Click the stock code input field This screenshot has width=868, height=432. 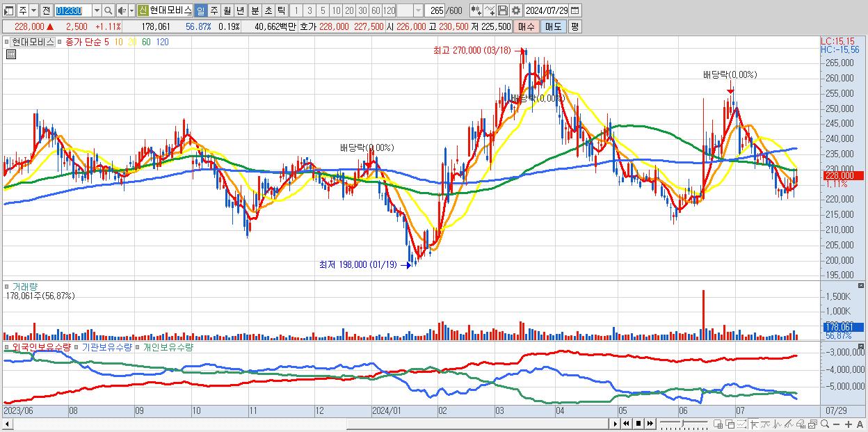click(x=73, y=10)
